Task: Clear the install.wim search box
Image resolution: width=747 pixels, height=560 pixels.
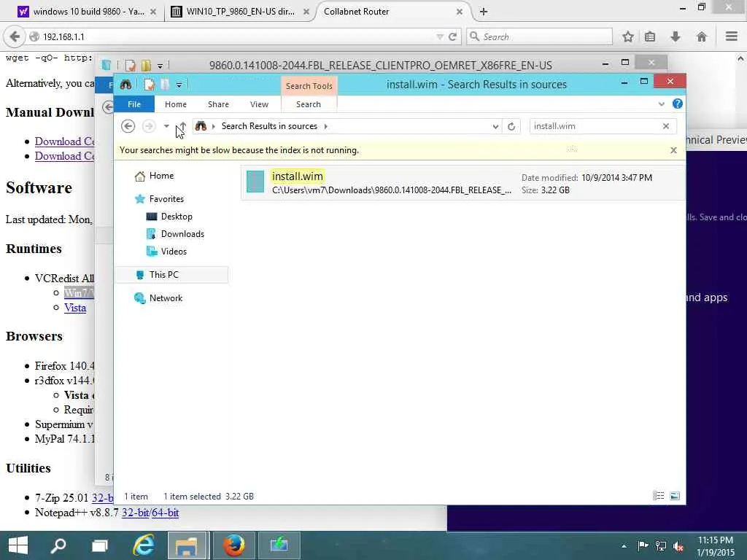Action: point(666,126)
